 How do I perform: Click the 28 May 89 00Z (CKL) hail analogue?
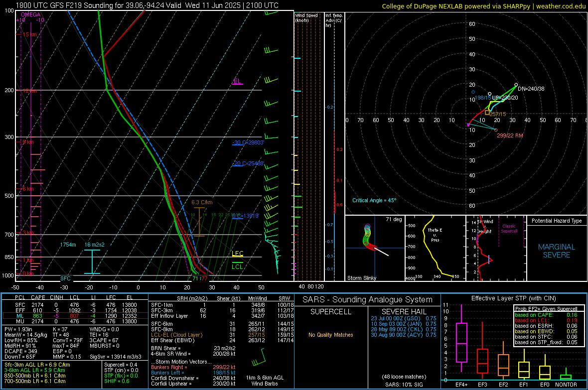(x=404, y=329)
